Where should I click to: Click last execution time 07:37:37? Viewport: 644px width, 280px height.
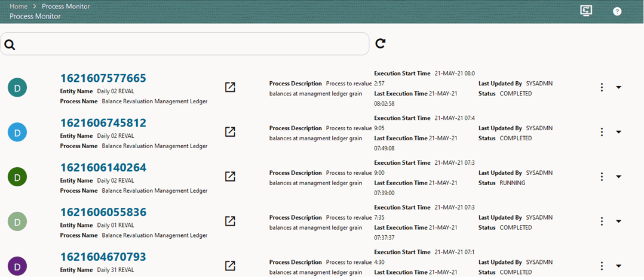point(385,238)
